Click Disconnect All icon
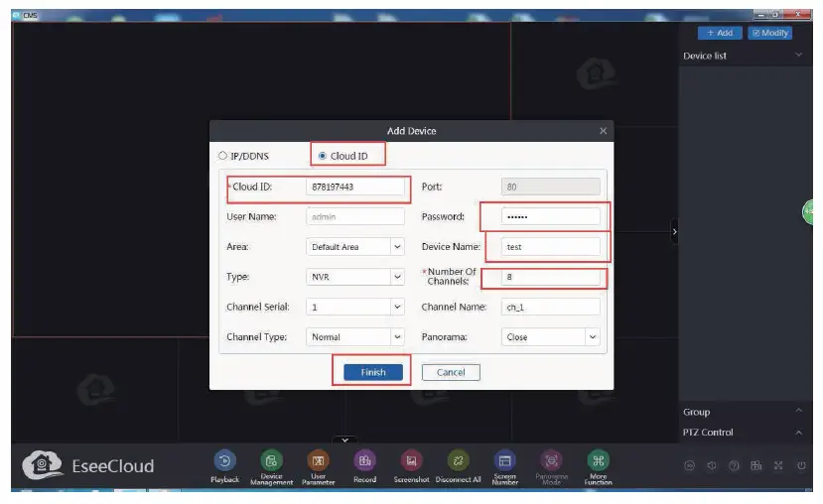This screenshot has height=504, width=823. point(459,461)
